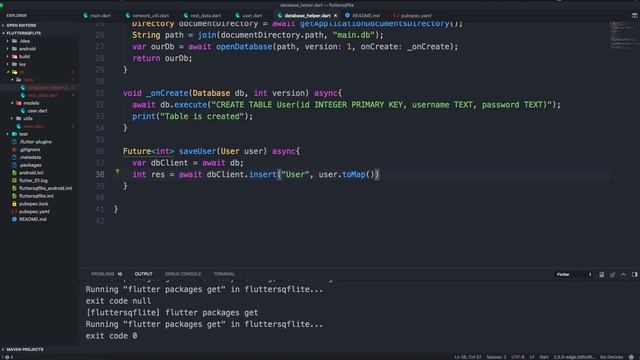Viewport: 640px width, 360px height.
Task: Expand the OPEN EDITORS section
Action: (21, 25)
